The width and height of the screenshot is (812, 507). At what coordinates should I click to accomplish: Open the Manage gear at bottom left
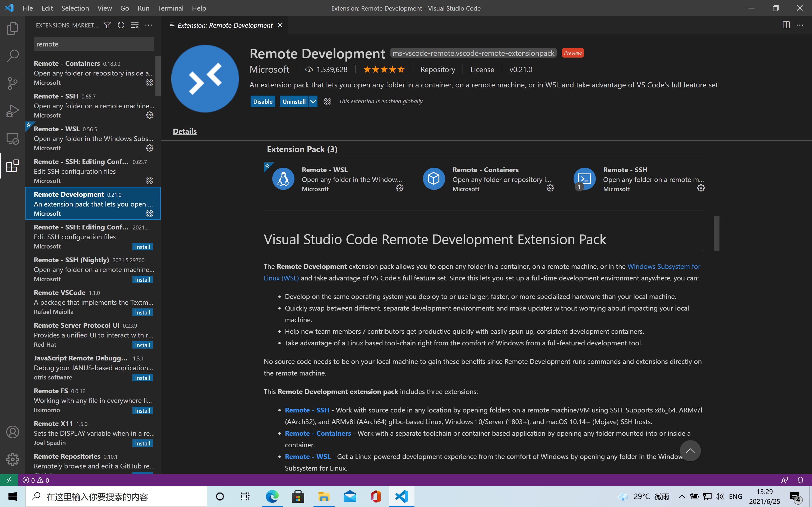(12, 459)
